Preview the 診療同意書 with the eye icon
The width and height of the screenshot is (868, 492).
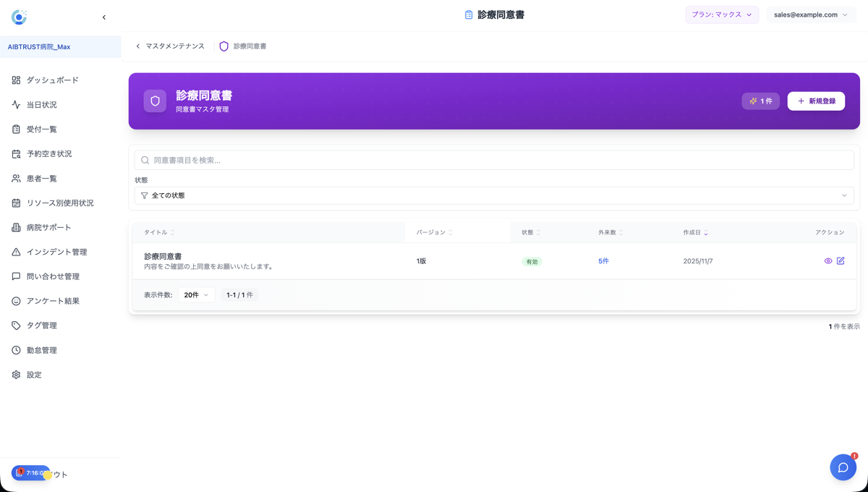point(827,260)
